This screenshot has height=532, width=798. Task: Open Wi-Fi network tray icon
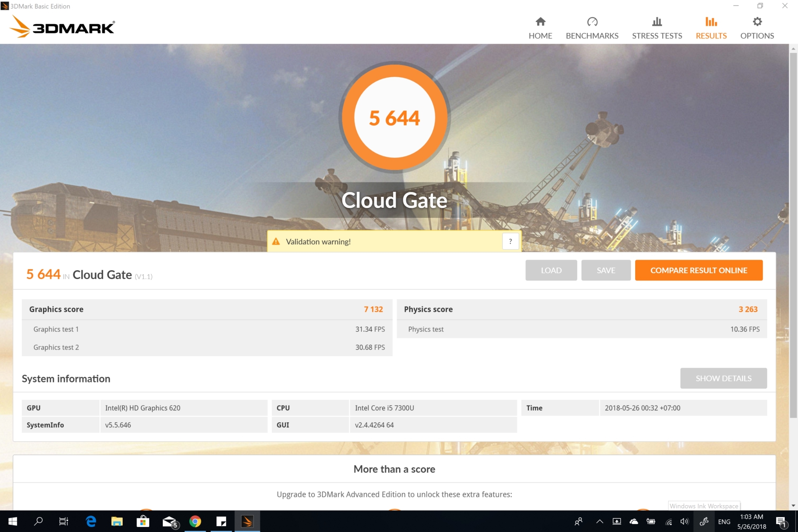point(668,522)
